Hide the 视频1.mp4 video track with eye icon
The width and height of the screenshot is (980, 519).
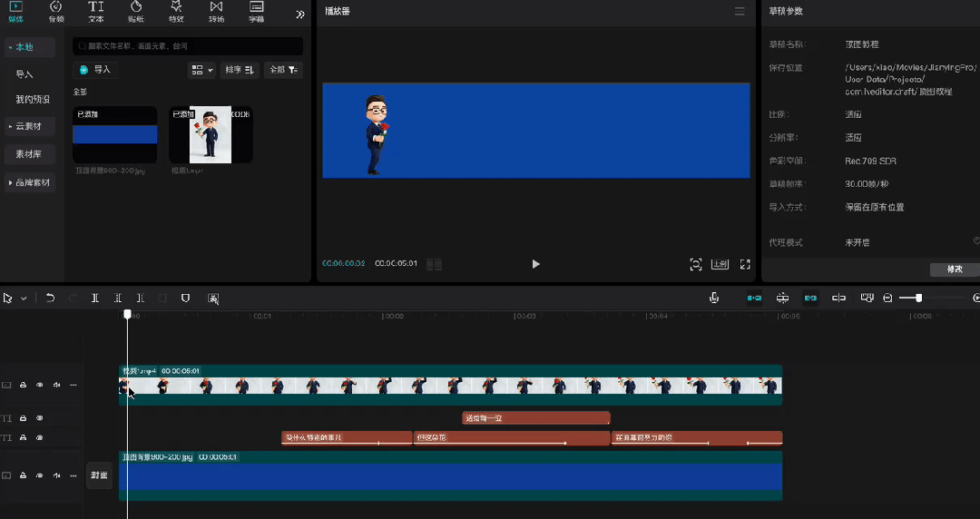point(40,385)
